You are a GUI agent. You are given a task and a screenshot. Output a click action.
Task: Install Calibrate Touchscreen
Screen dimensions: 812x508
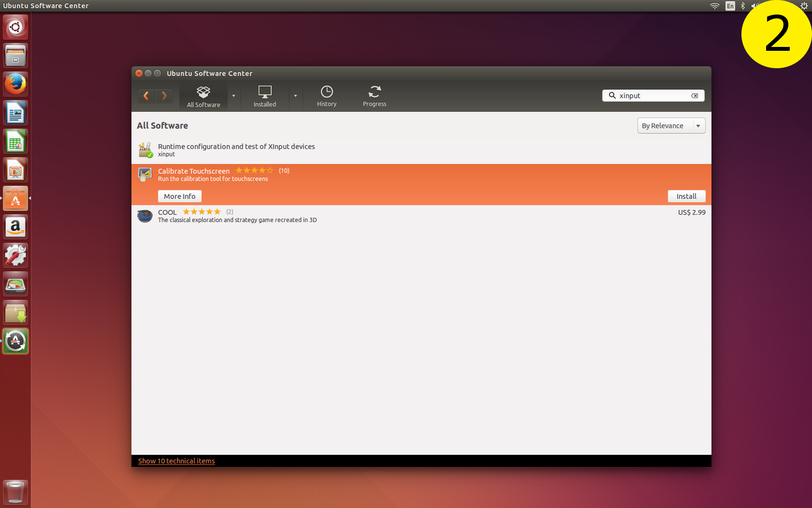click(686, 196)
